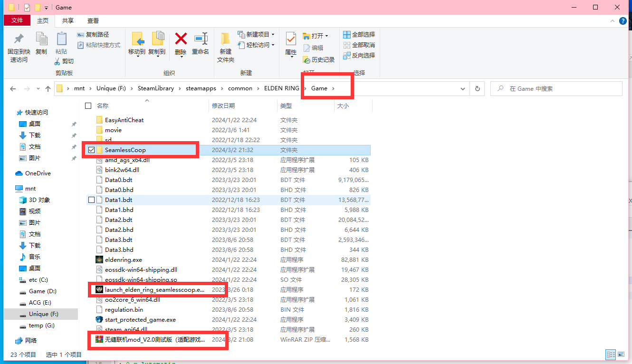
Task: Open the address bar history dropdown
Action: point(463,89)
